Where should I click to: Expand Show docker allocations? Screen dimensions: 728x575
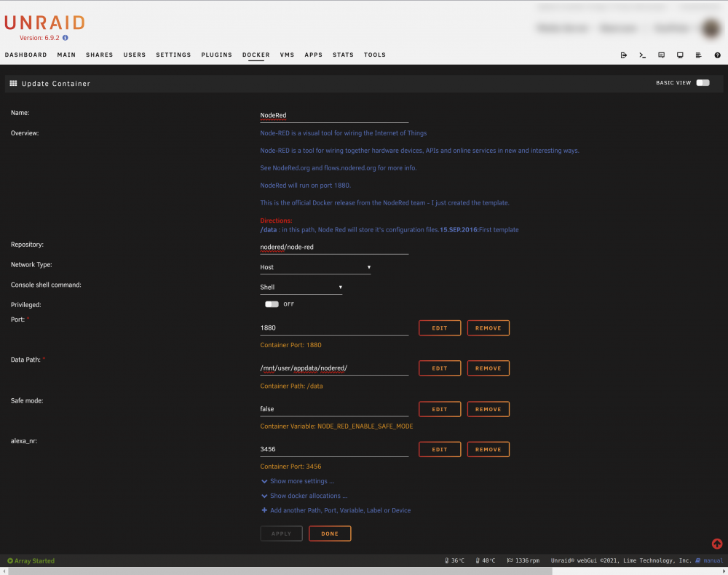click(x=304, y=496)
